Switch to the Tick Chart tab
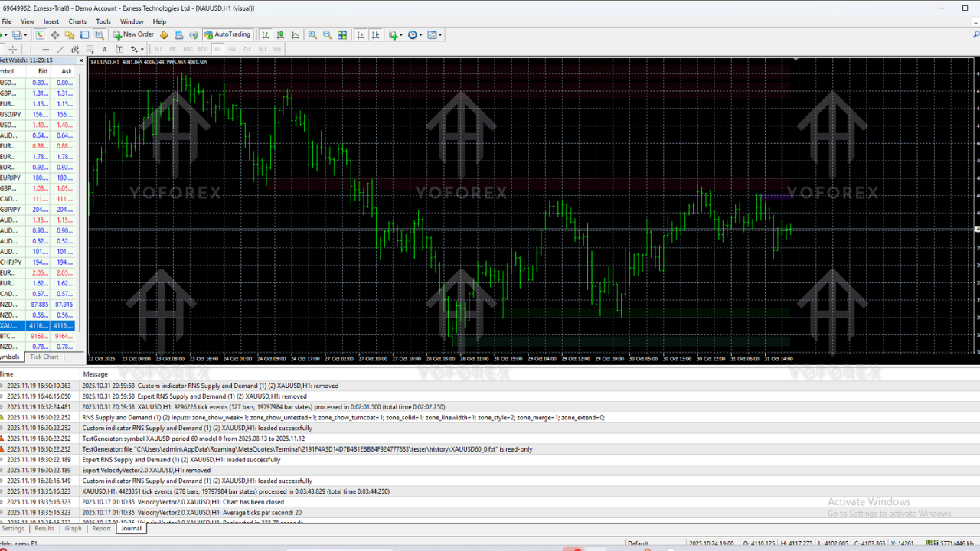The height and width of the screenshot is (551, 980). [x=44, y=357]
